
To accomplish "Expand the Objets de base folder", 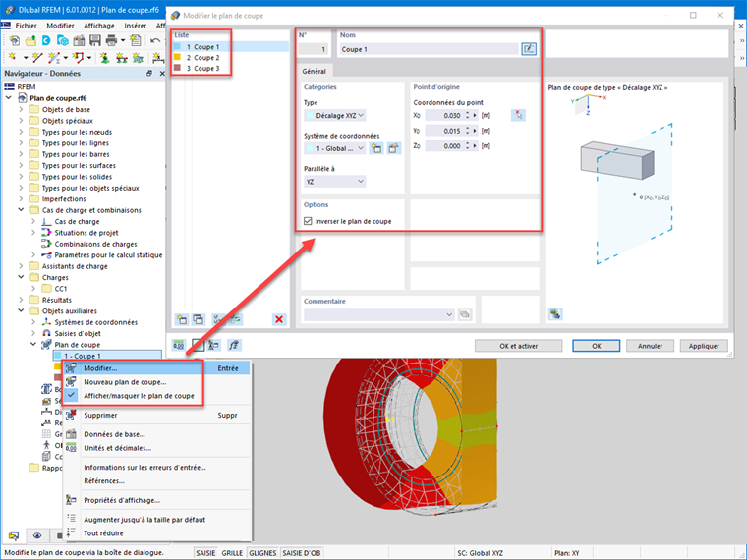I will 21,109.
